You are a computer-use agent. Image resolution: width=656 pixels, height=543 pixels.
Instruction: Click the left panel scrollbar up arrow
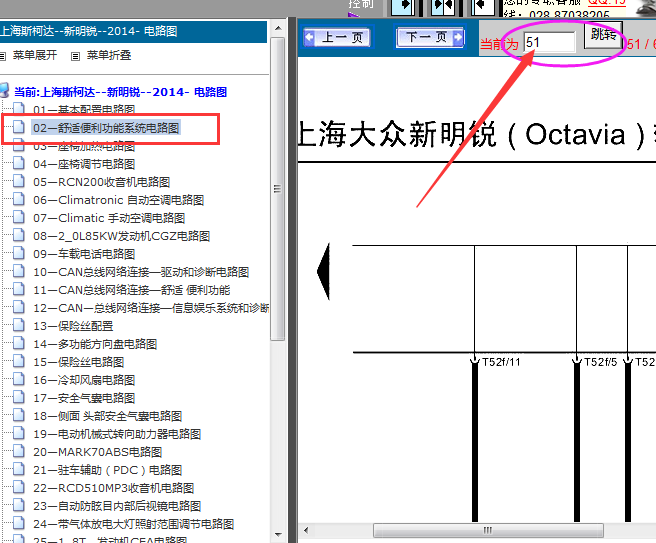[278, 28]
